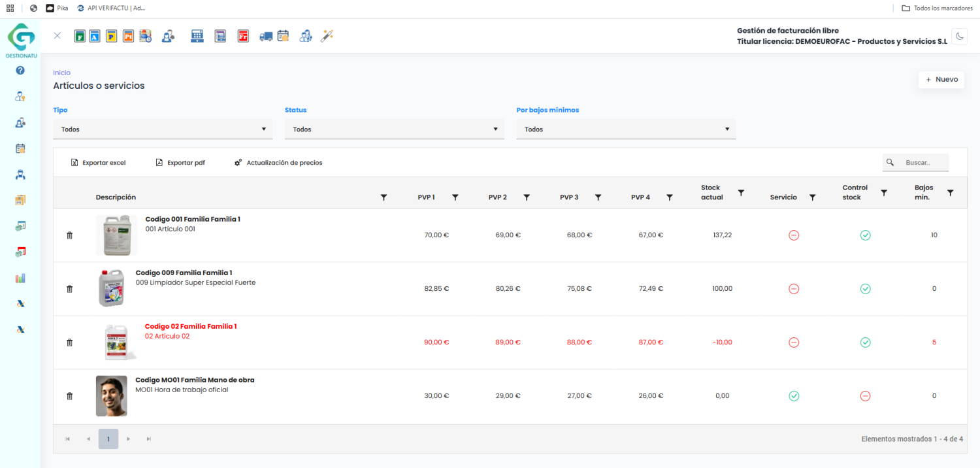Open the PVP 1 column filter
The height and width of the screenshot is (468, 980).
tap(455, 197)
